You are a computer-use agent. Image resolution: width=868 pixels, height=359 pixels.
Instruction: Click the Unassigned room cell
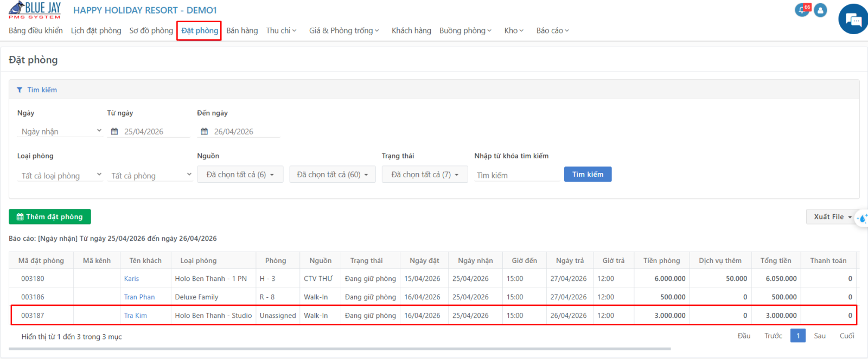pos(278,316)
